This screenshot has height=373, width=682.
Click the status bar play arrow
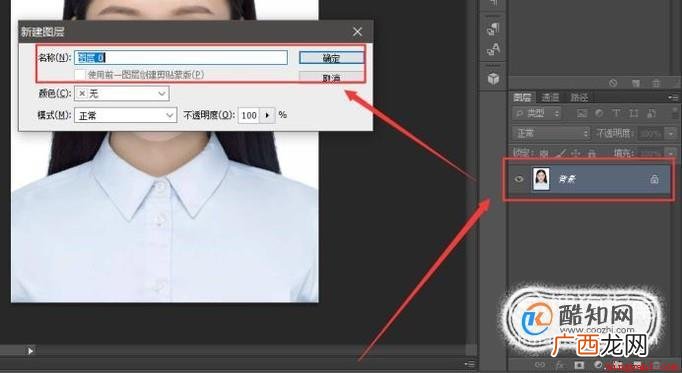pyautogui.click(x=30, y=350)
